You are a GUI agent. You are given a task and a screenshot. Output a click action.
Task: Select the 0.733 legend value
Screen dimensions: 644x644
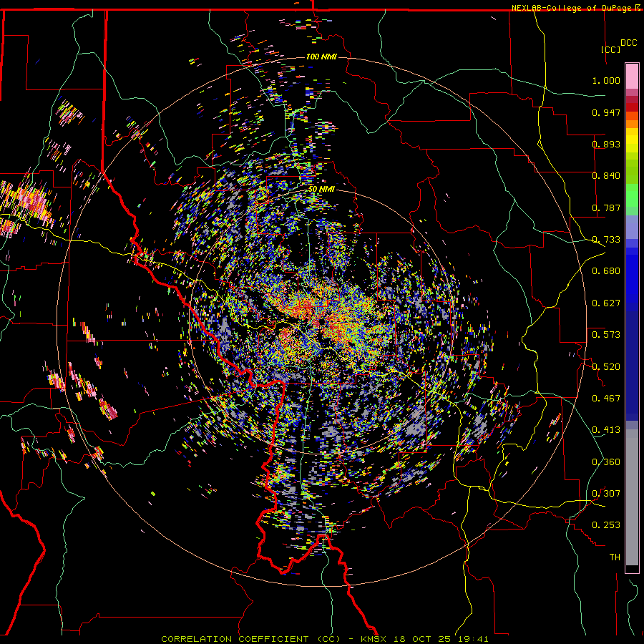(606, 240)
